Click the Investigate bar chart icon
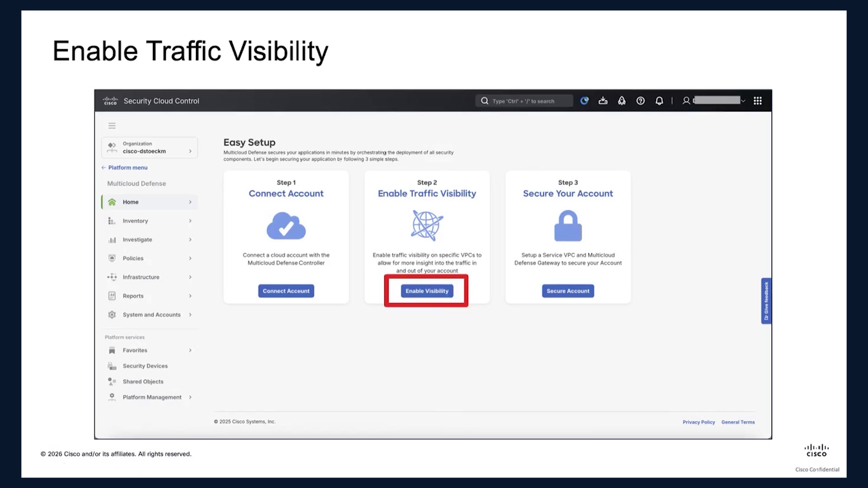Screen dimensions: 868x488 click(112, 240)
